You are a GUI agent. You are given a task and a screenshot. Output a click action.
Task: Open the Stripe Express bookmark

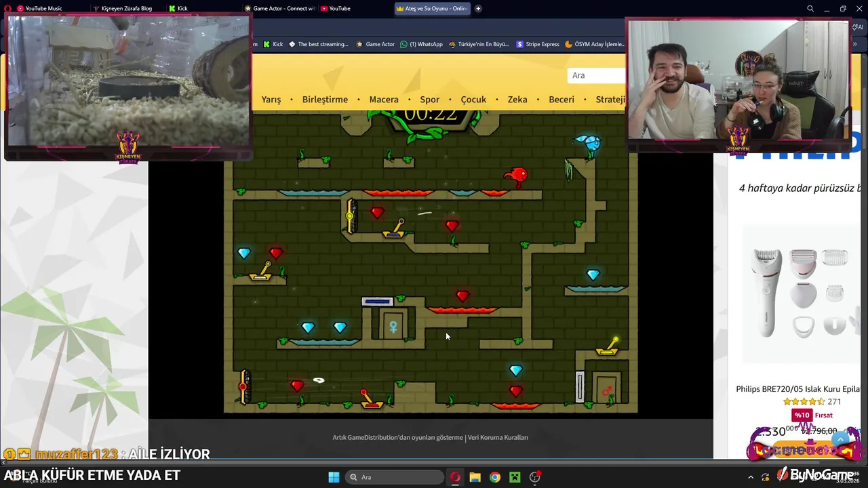(538, 44)
